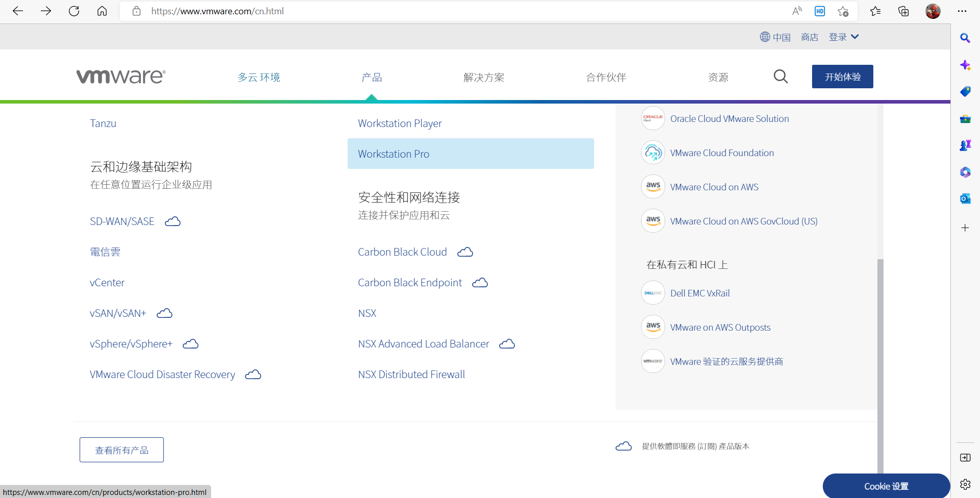Open sidebar settings gear

965,484
